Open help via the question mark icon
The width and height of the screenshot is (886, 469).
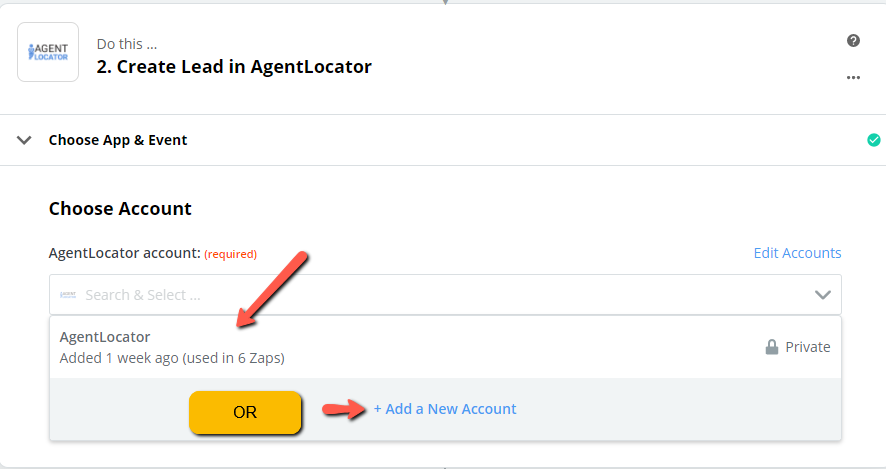click(853, 41)
